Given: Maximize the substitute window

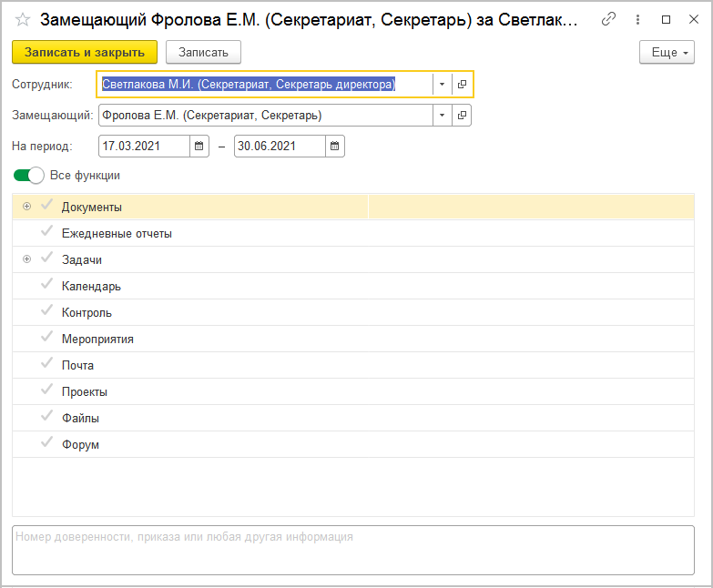Looking at the screenshot, I should (666, 19).
